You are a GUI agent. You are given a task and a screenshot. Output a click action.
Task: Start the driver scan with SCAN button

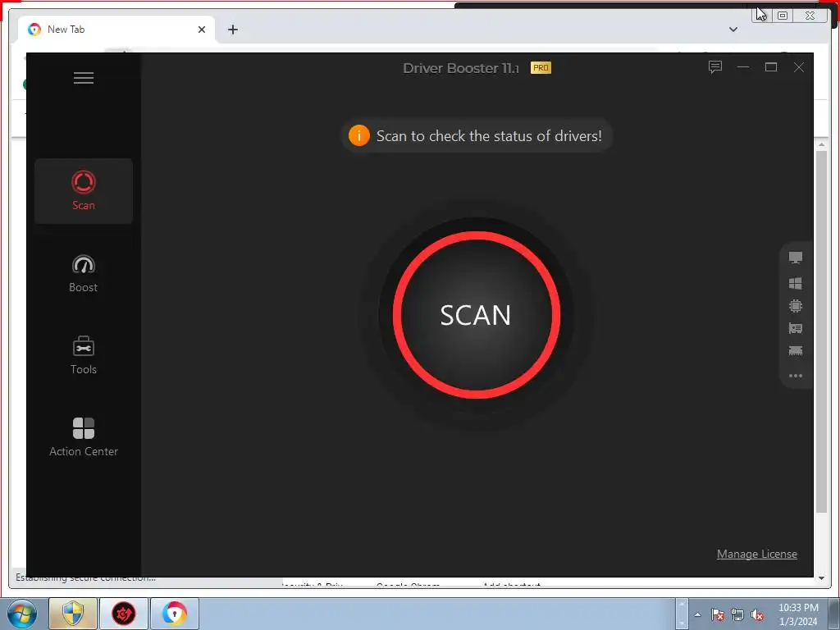tap(477, 315)
